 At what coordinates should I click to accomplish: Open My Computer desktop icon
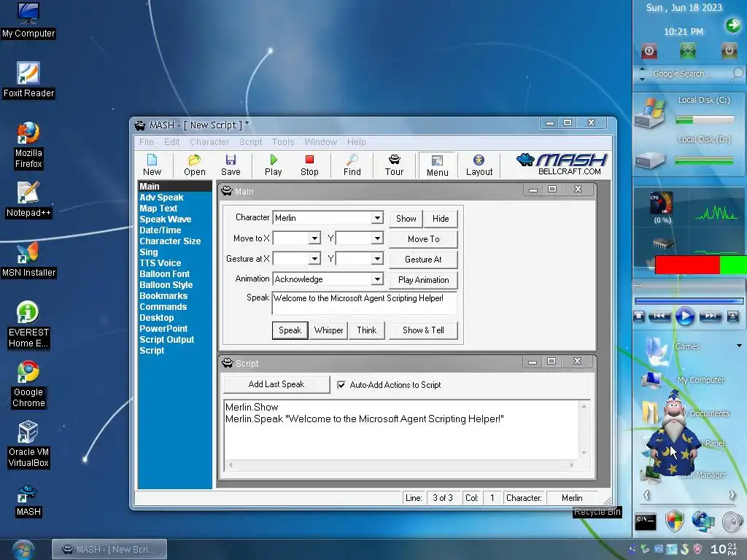(x=28, y=20)
